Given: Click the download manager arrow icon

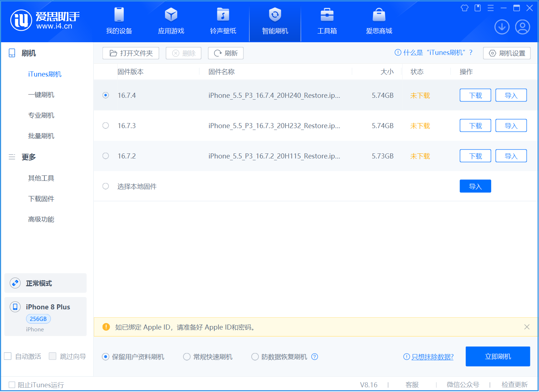Looking at the screenshot, I should (x=501, y=27).
